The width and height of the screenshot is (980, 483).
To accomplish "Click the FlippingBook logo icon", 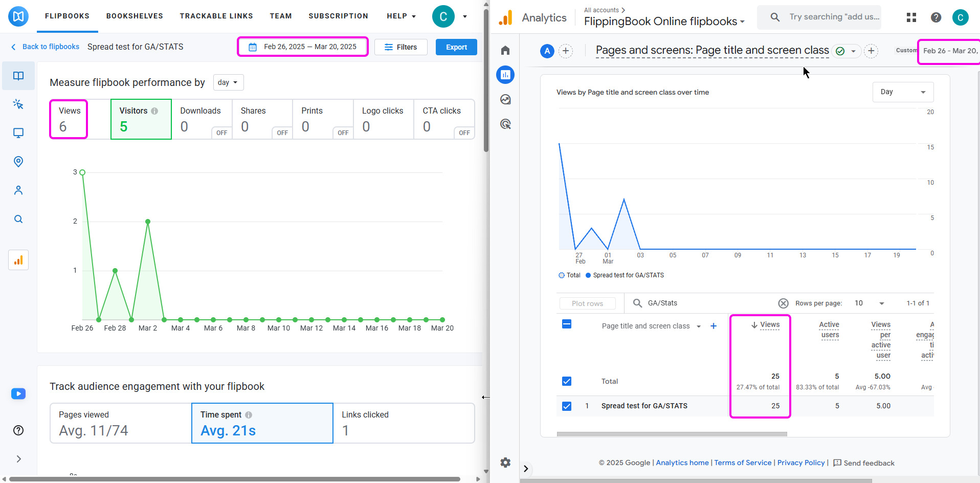I will click(x=18, y=16).
